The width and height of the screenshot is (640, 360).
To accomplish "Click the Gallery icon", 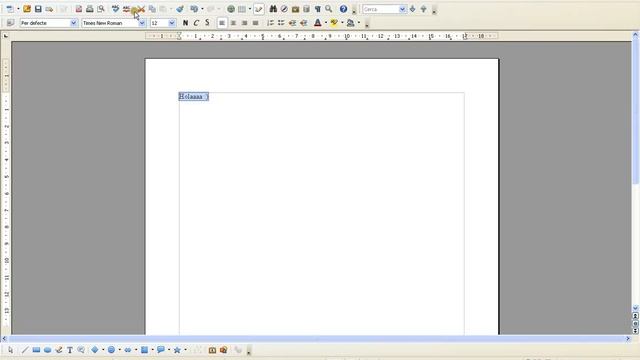I will pyautogui.click(x=295, y=9).
